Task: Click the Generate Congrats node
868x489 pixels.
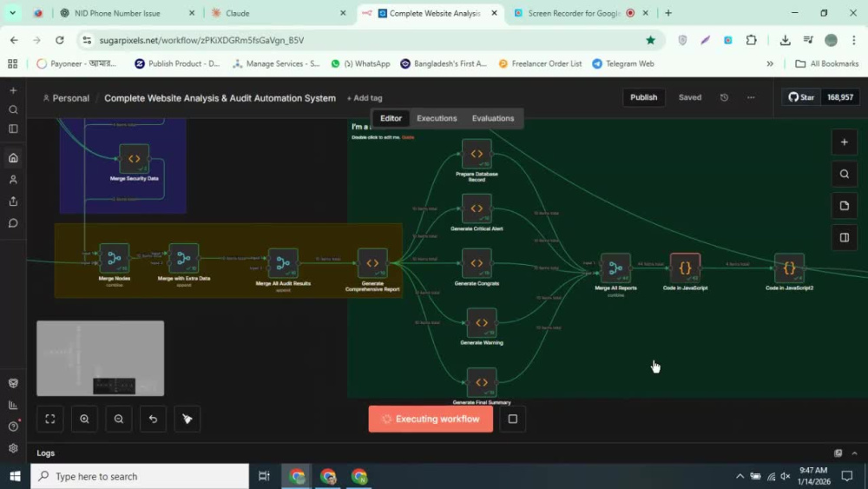Action: 477,263
